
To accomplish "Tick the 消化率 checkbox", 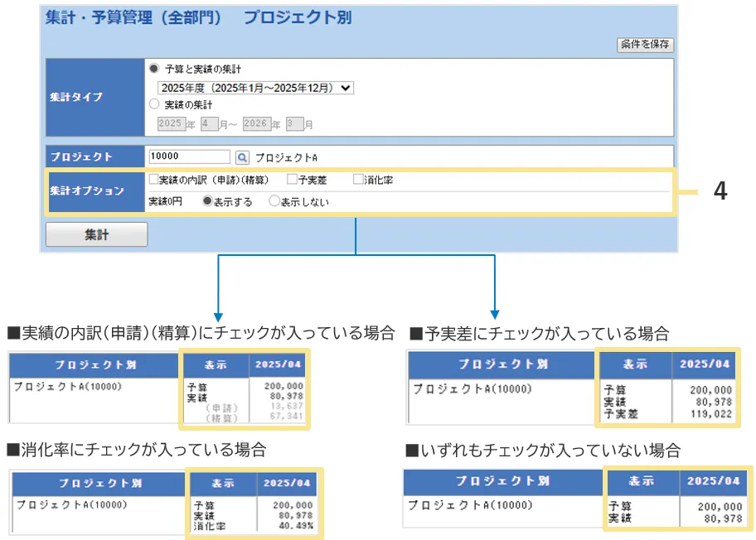I will tap(358, 179).
